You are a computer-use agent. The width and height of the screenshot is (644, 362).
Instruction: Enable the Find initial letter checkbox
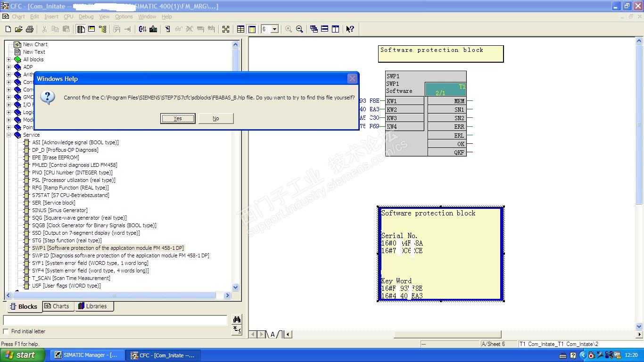pos(6,331)
